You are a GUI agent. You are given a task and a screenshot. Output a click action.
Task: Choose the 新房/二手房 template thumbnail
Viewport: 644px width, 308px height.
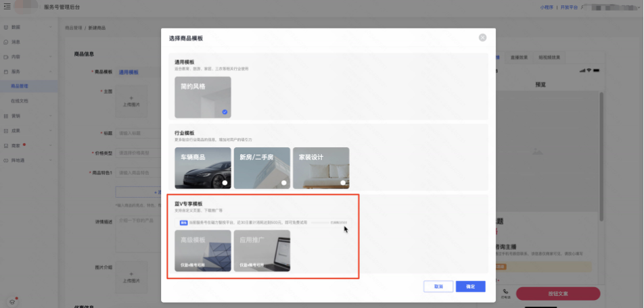click(x=262, y=168)
